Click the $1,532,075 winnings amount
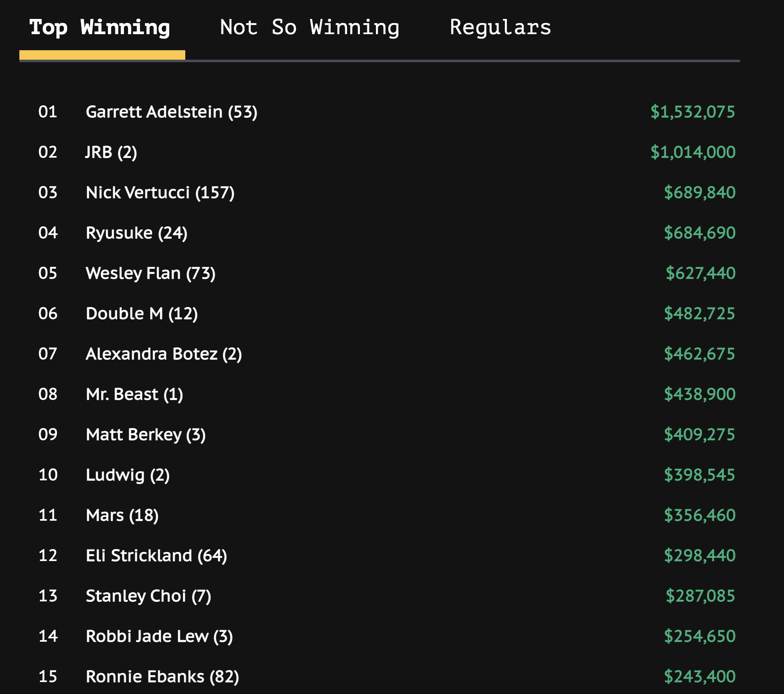This screenshot has width=784, height=694. point(693,112)
